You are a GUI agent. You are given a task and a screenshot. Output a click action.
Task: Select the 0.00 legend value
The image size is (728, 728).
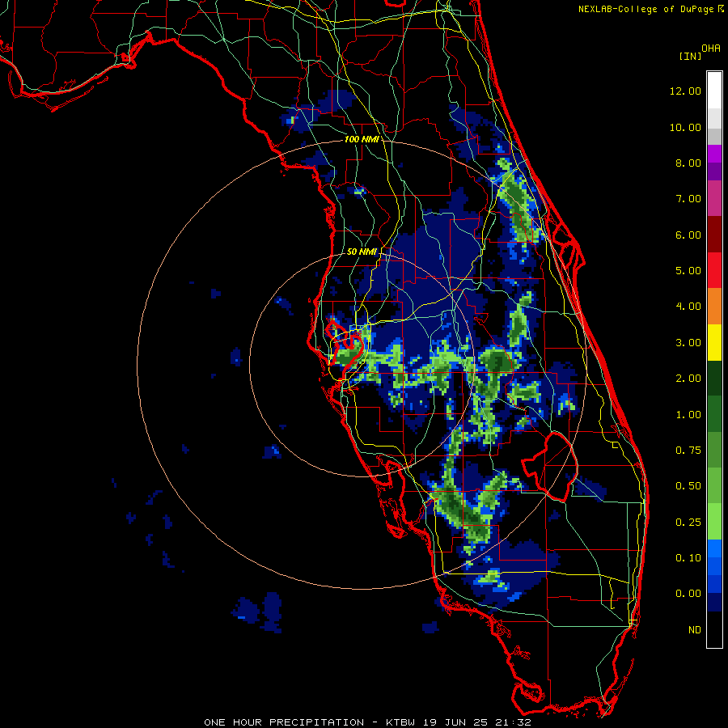tap(688, 594)
